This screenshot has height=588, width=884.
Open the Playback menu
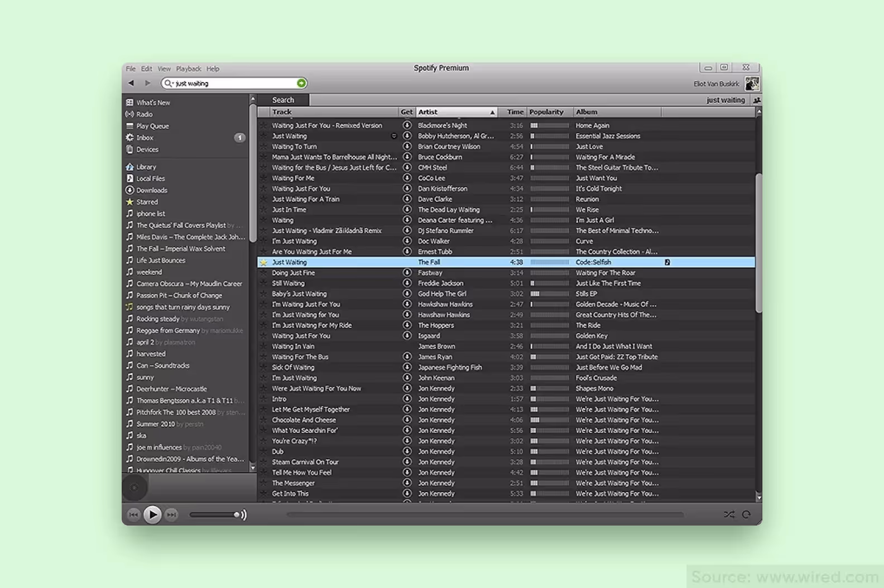(x=189, y=69)
